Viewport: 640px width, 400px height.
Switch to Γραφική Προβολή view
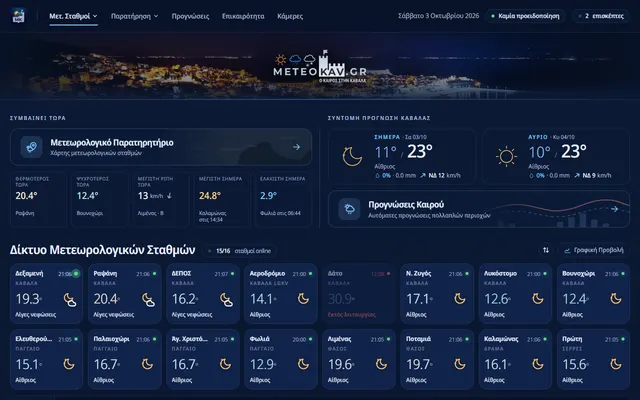(594, 250)
